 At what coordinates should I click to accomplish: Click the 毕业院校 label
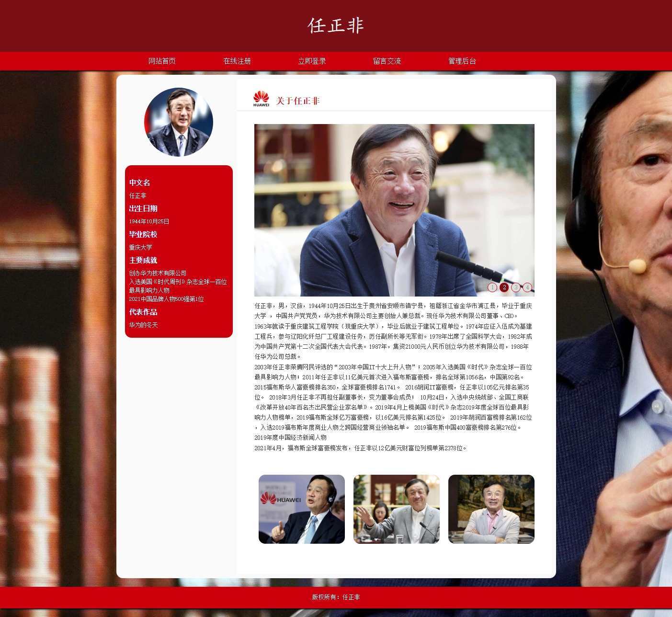pos(143,234)
